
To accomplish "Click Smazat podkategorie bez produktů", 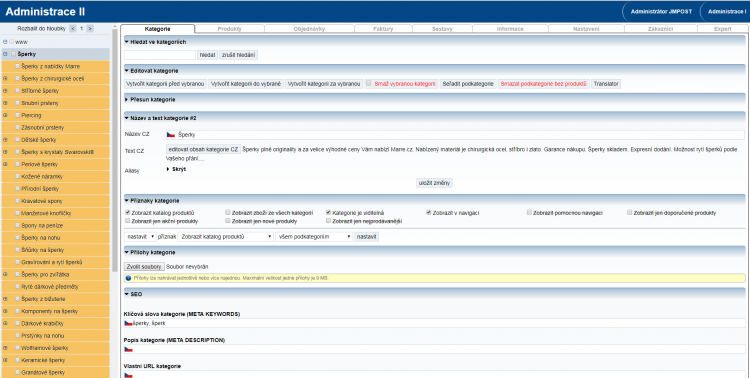I will coord(543,84).
